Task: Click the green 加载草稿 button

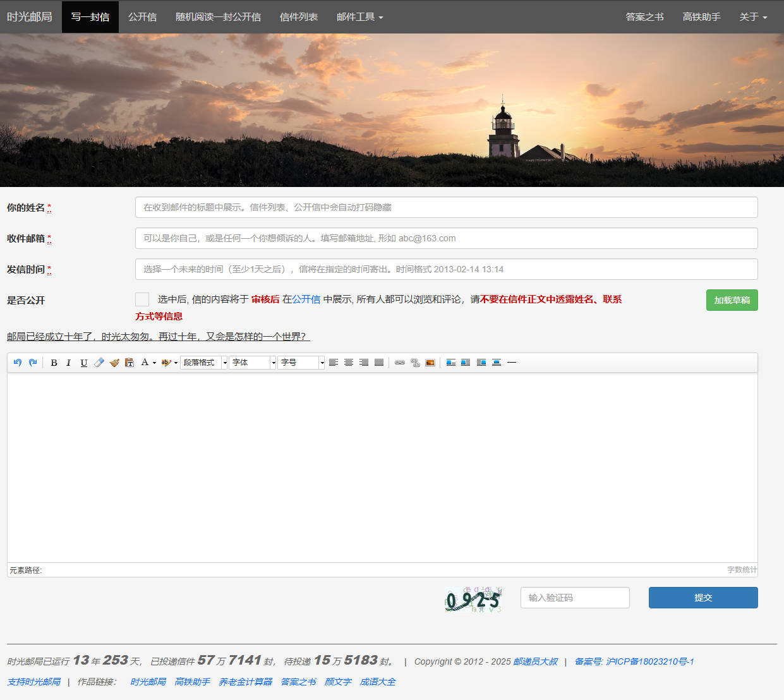Action: 732,300
